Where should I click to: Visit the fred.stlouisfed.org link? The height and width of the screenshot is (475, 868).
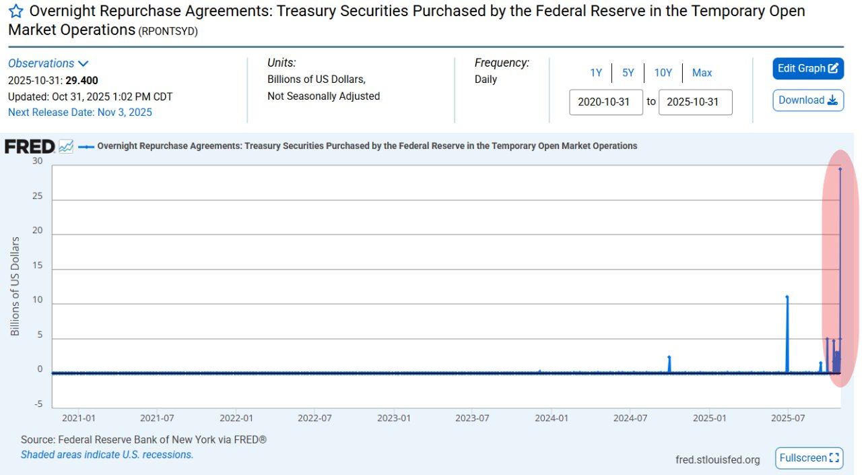pyautogui.click(x=719, y=459)
